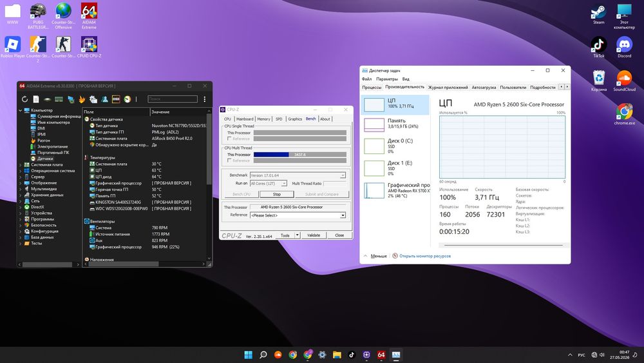Click the AIDA64 preferences toolbar icon
The height and width of the screenshot is (363, 644).
pos(93,99)
